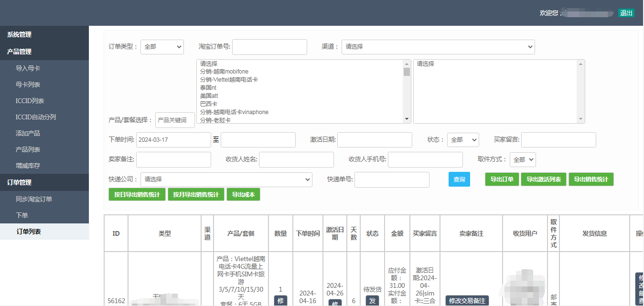Viewport: 644px width, 306px height.
Task: Click the blue 查询 search button
Action: 459,179
